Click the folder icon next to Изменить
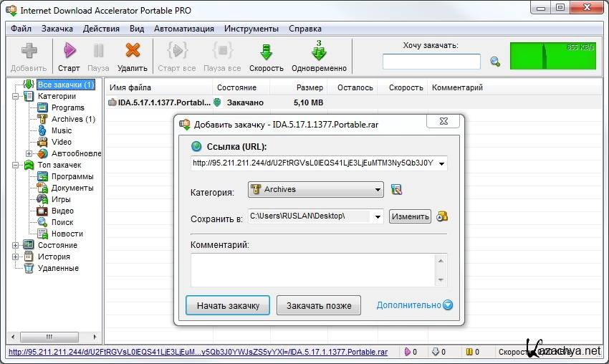Screen dimensions: 609x364 point(442,216)
